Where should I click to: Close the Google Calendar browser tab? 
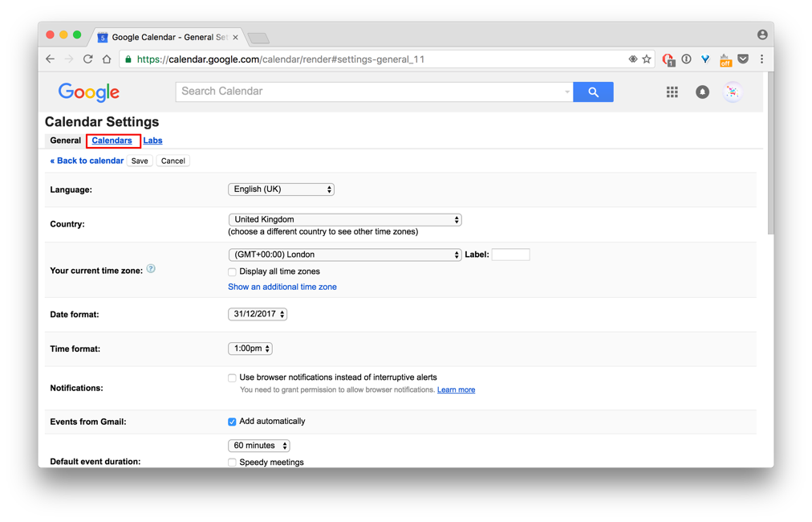[x=236, y=37]
